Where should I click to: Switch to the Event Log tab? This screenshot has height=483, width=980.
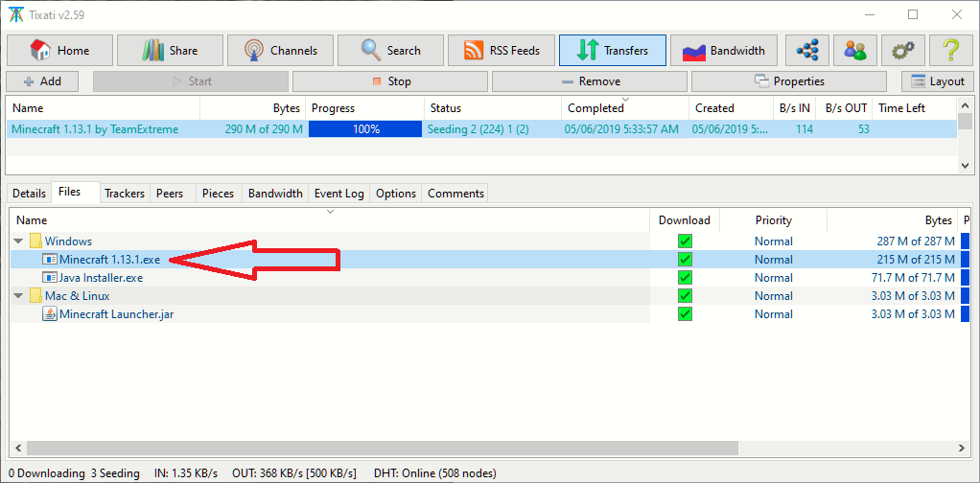[x=338, y=194]
